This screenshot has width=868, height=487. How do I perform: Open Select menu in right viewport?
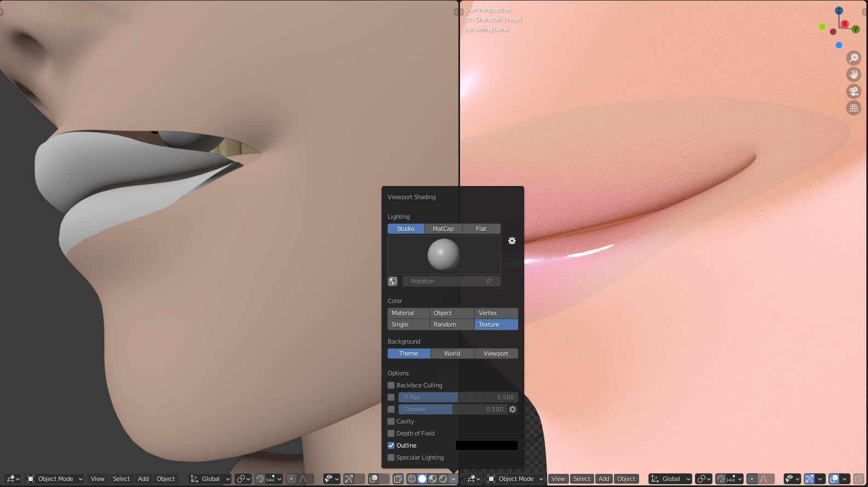582,479
